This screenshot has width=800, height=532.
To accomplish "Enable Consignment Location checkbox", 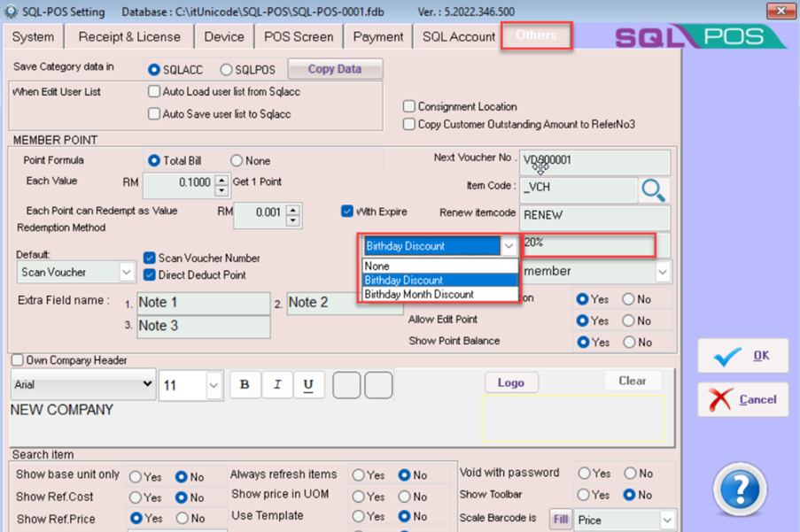I will tap(409, 106).
